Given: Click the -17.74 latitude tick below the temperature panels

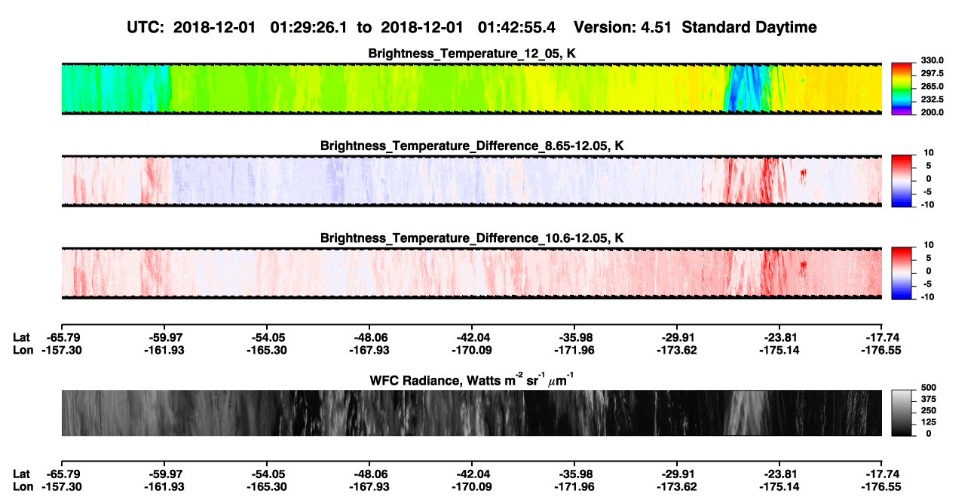Looking at the screenshot, I should click(x=882, y=337).
